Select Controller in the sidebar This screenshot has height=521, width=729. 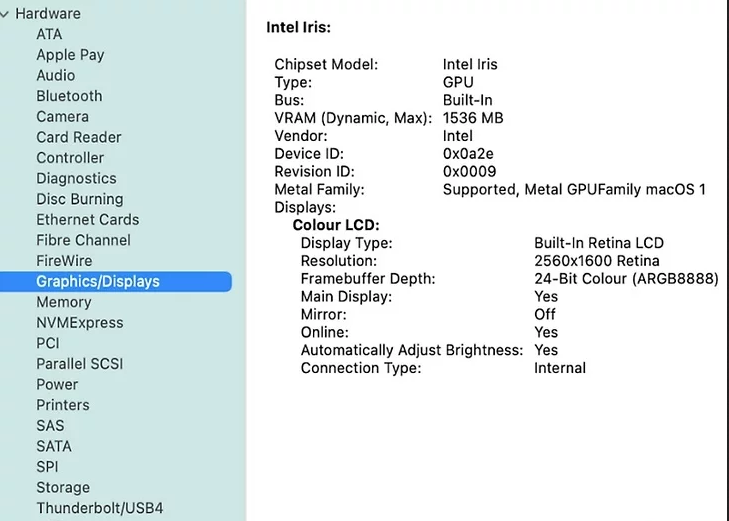[70, 158]
